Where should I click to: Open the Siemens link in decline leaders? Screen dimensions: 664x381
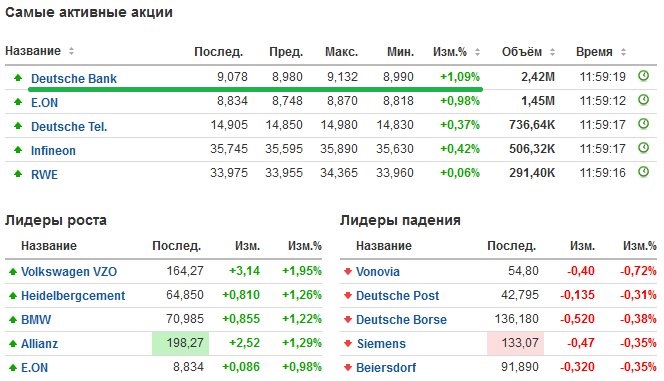381,343
